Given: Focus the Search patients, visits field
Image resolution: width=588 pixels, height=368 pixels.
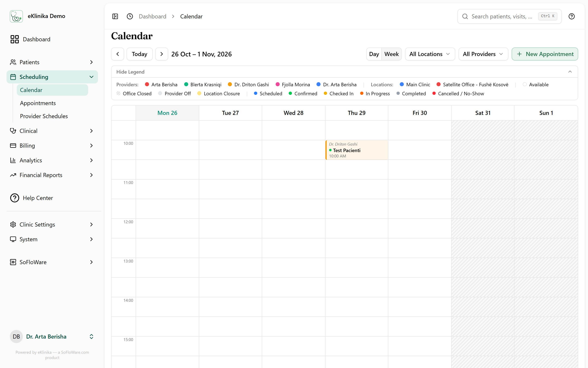Looking at the screenshot, I should [x=510, y=16].
